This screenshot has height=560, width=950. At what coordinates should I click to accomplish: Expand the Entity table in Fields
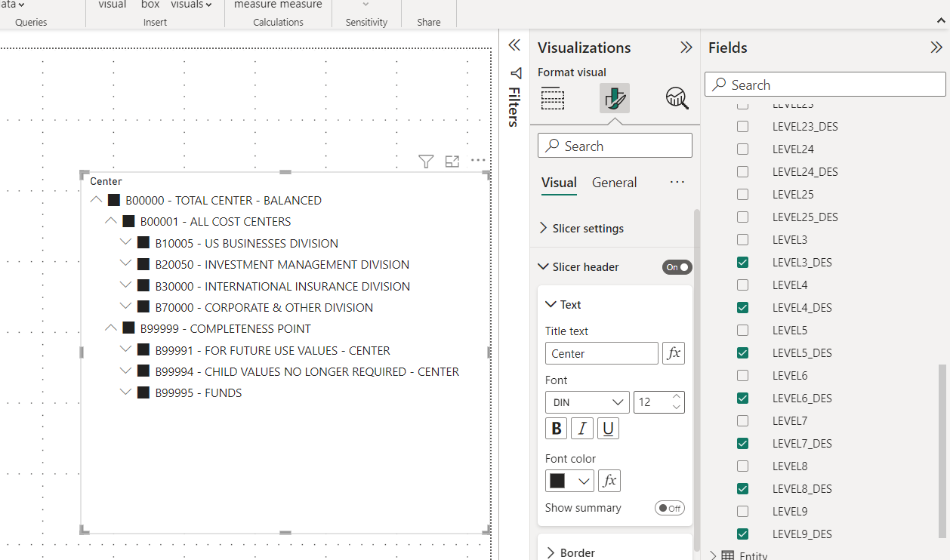coord(713,555)
